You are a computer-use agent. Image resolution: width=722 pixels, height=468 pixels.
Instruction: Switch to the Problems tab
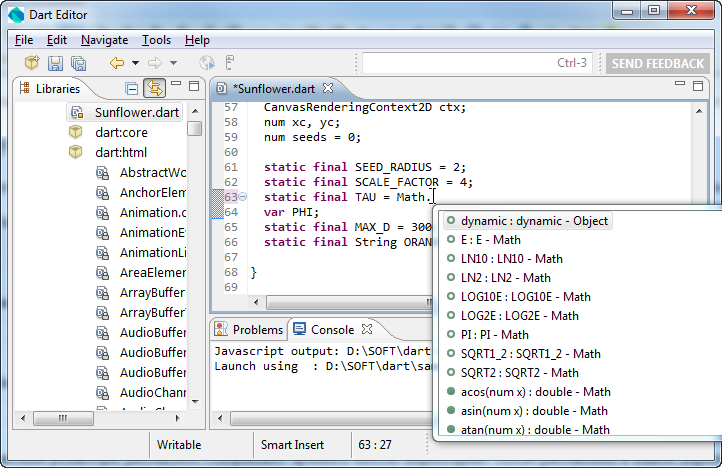(x=249, y=330)
